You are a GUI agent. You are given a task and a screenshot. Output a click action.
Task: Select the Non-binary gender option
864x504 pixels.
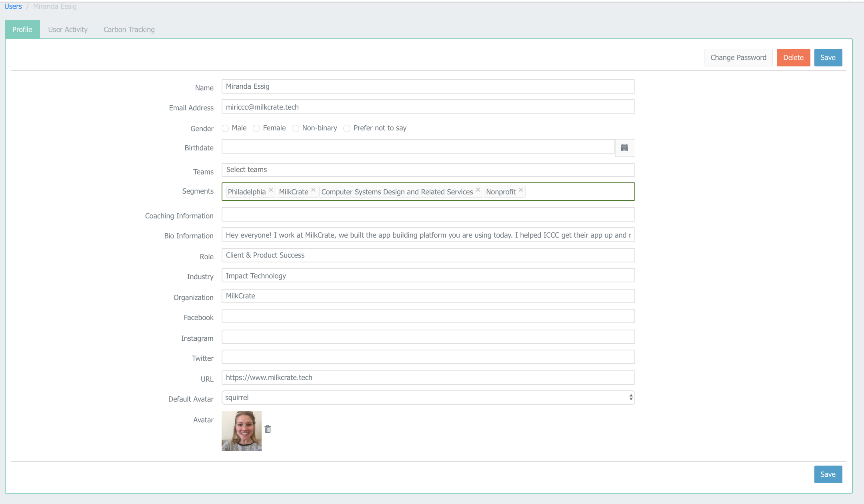(x=296, y=128)
